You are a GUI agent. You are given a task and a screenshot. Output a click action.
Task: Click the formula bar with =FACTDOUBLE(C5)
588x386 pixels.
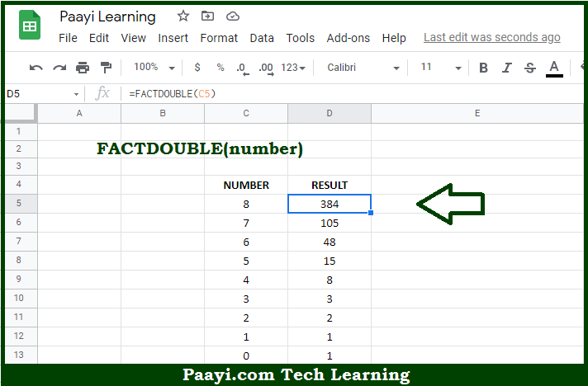(x=353, y=93)
